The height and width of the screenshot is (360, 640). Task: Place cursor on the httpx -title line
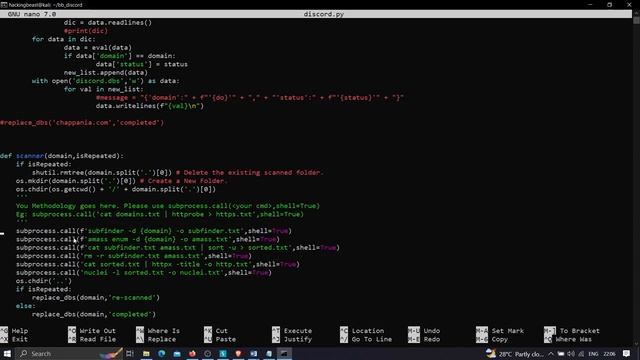point(158,264)
